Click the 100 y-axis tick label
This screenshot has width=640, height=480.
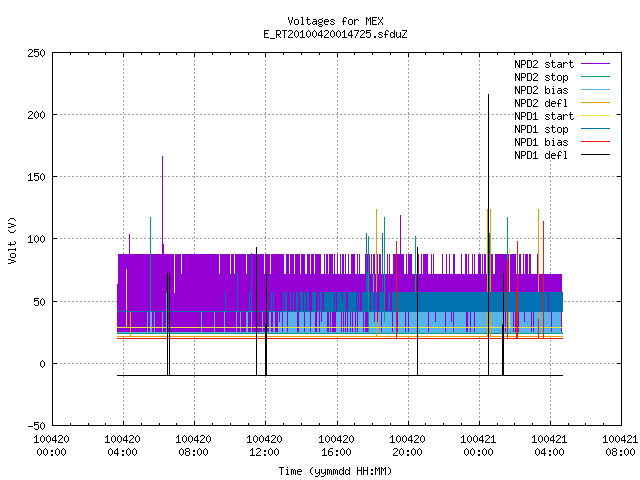pos(36,240)
